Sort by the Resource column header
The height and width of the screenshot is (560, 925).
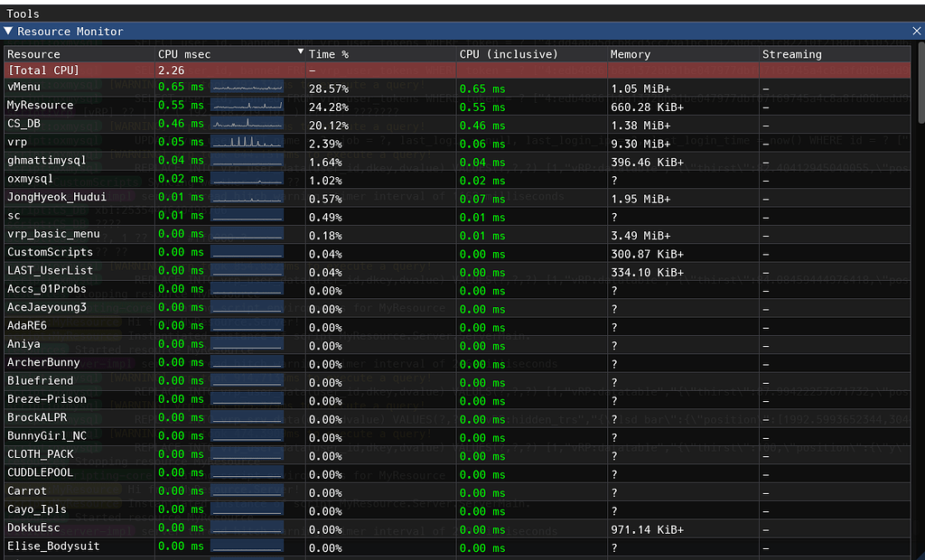34,54
